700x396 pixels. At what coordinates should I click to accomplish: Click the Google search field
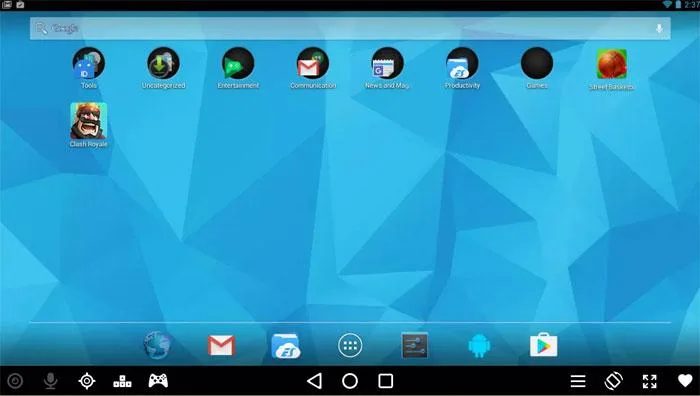[350, 29]
